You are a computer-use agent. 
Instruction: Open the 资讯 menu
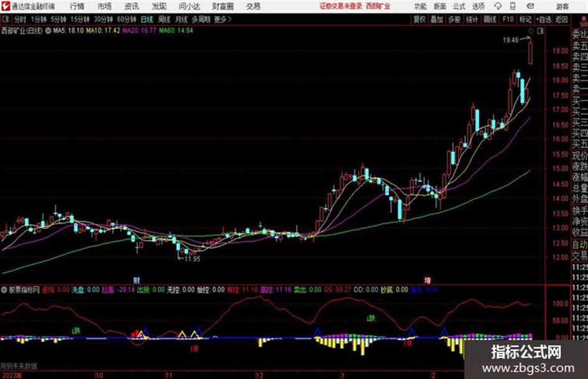coord(132,6)
